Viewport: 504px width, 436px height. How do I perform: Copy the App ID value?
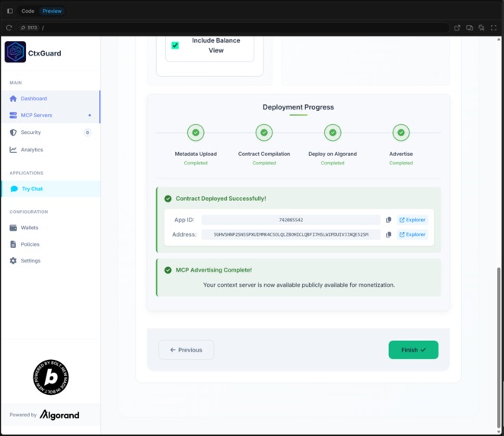[x=388, y=220]
